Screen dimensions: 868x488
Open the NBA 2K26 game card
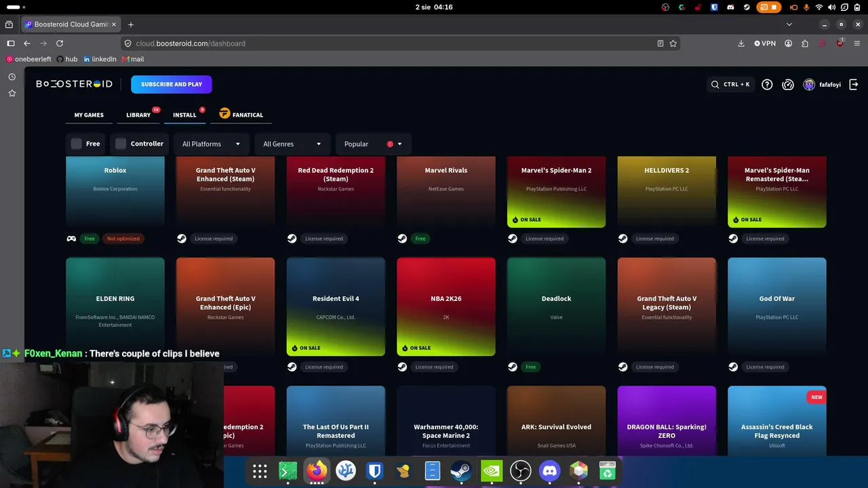tap(446, 306)
